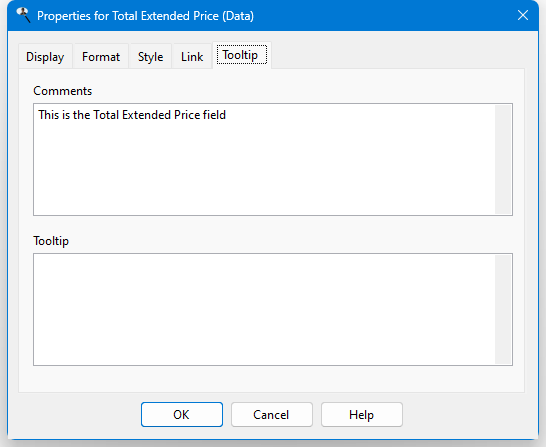Click the blank tab strip area right of Tooltip tab

(397, 56)
